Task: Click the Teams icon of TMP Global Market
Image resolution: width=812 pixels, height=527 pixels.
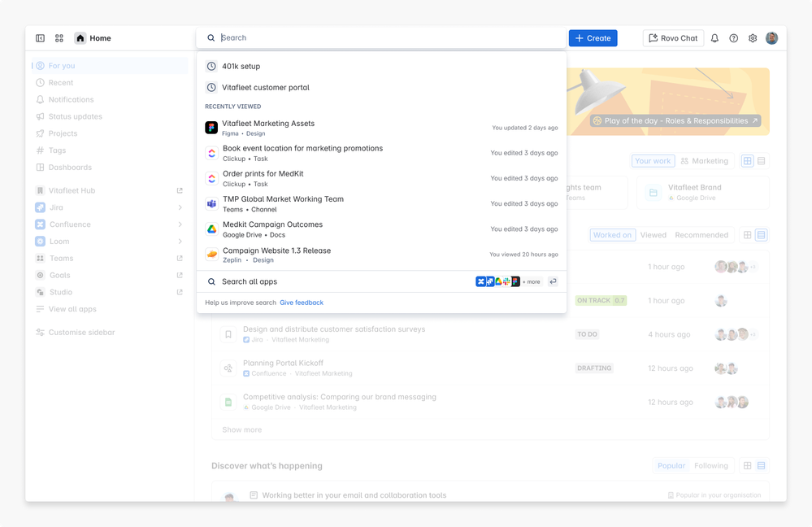Action: pyautogui.click(x=211, y=203)
